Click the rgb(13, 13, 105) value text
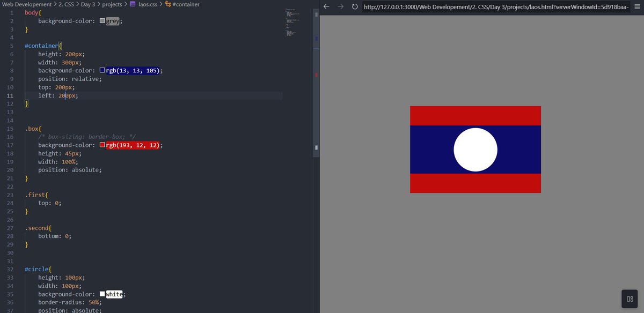Image resolution: width=644 pixels, height=313 pixels. (x=133, y=71)
